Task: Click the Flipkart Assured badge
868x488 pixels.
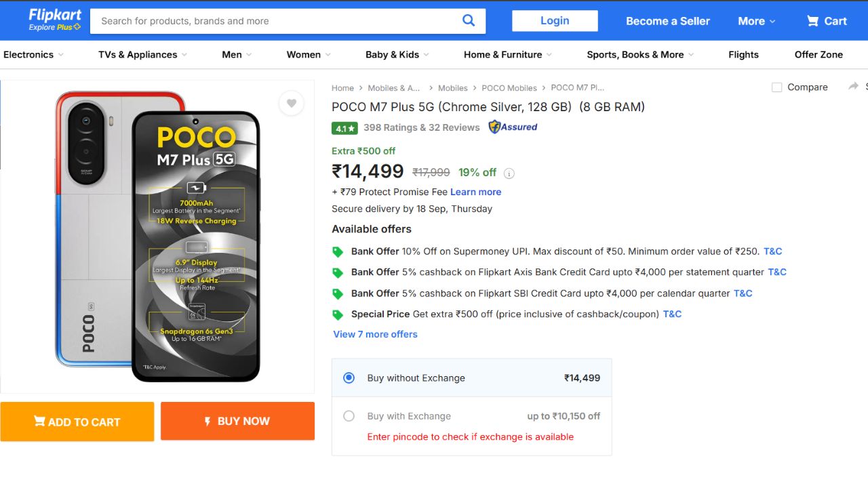Action: click(513, 127)
